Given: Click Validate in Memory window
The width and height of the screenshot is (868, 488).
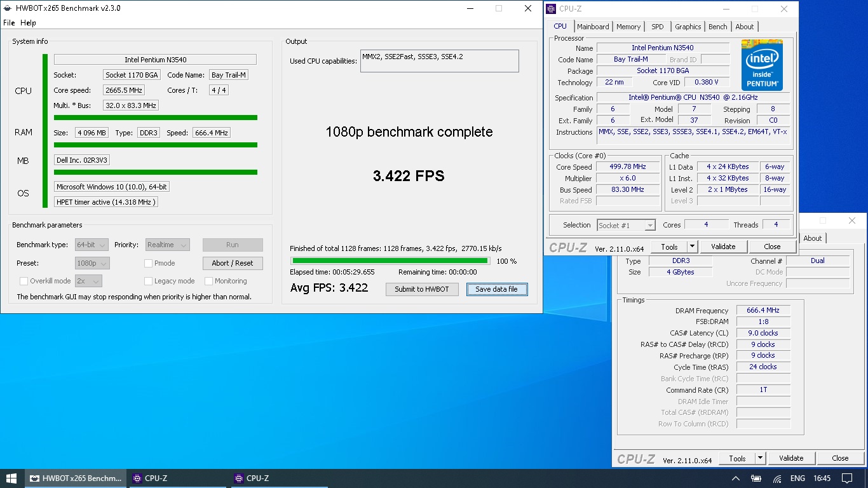Looking at the screenshot, I should coord(791,458).
